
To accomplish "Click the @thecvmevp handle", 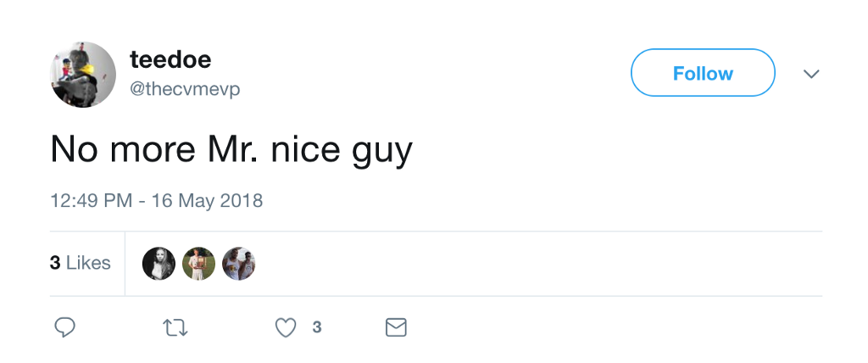I will 185,89.
